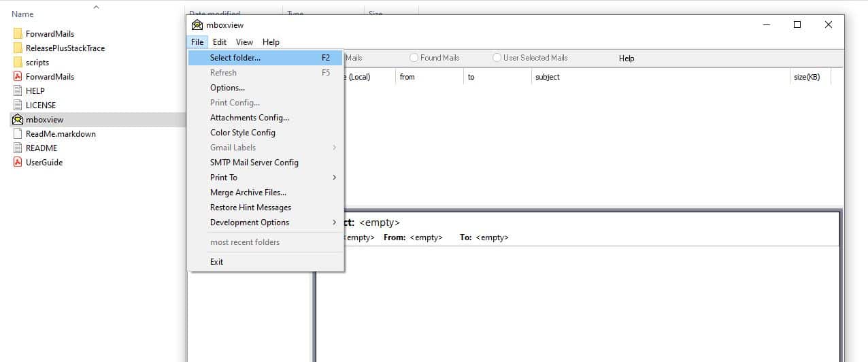
Task: Select the Found Mails radio button
Action: pyautogui.click(x=414, y=58)
